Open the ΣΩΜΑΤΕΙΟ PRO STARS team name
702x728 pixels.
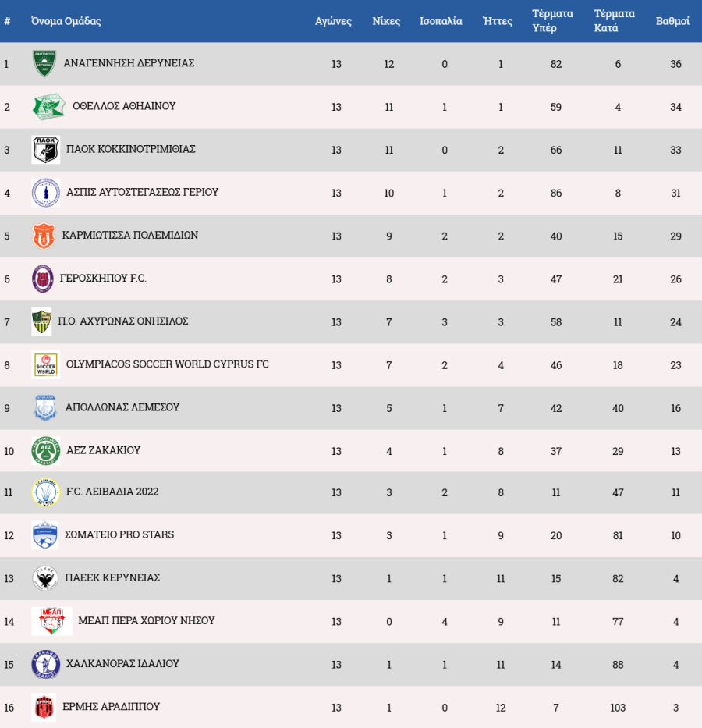coord(120,534)
